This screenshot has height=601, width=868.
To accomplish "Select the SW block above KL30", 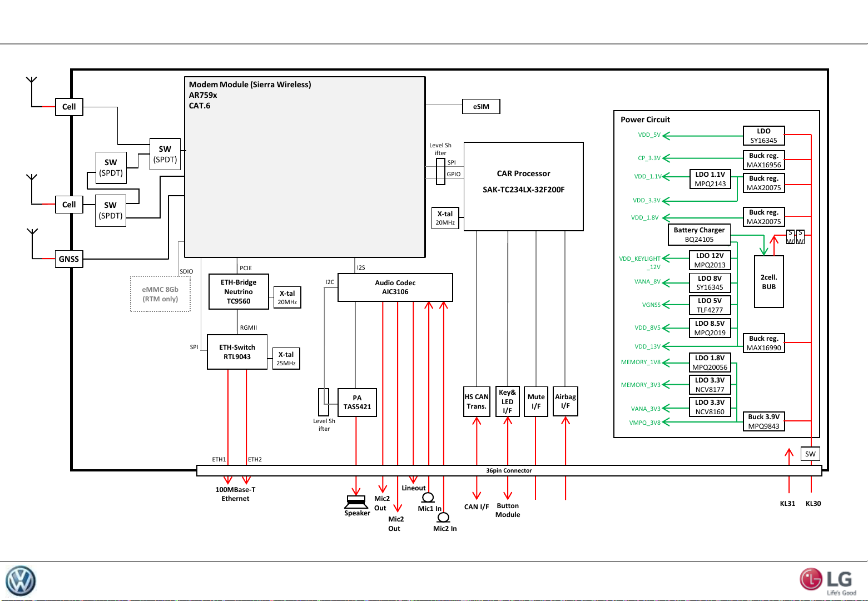I will coord(810,454).
